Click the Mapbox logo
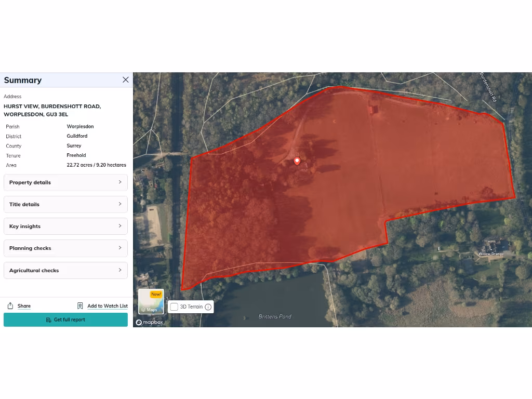The width and height of the screenshot is (532, 399). [150, 322]
